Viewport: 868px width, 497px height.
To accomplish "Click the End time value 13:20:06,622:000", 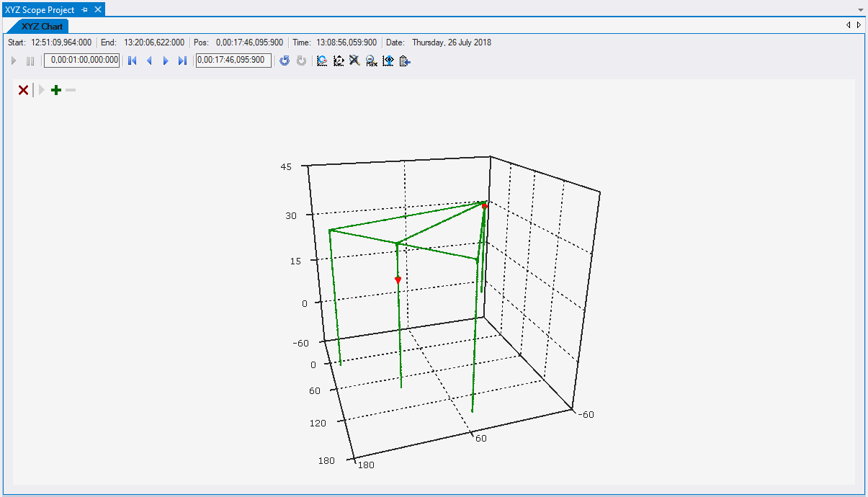I will pyautogui.click(x=154, y=42).
